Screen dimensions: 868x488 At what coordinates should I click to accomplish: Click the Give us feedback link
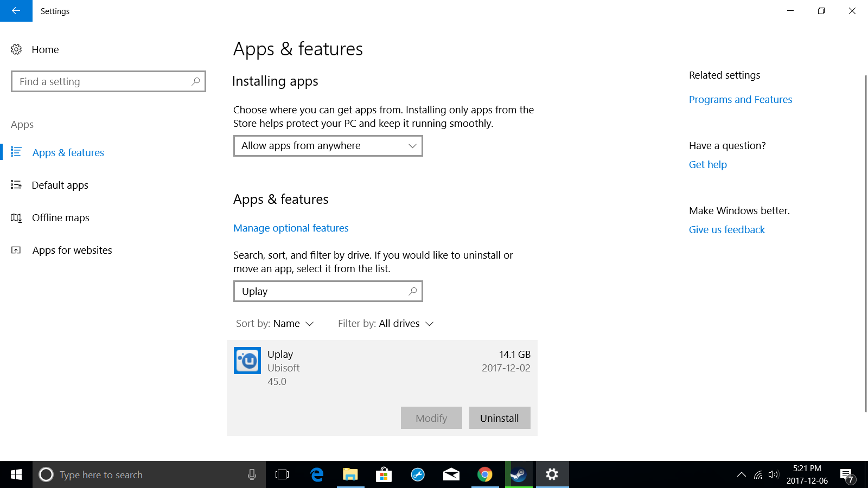pos(727,229)
